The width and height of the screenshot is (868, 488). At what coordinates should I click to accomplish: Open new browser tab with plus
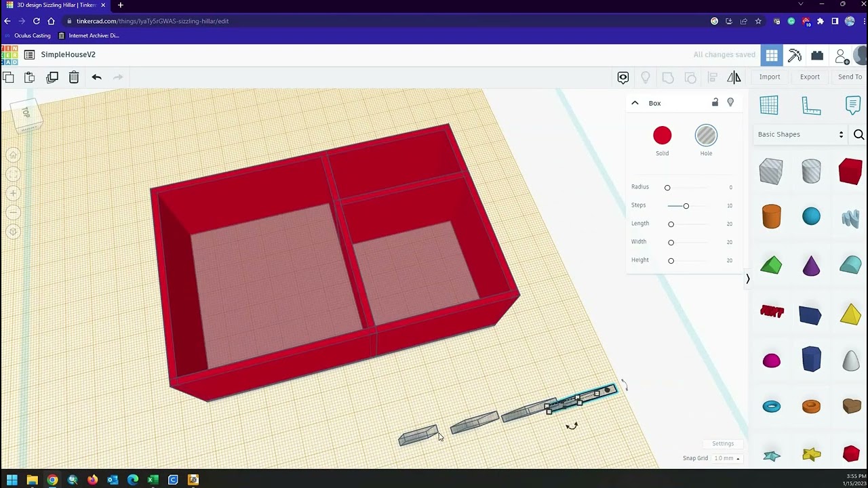tap(120, 5)
